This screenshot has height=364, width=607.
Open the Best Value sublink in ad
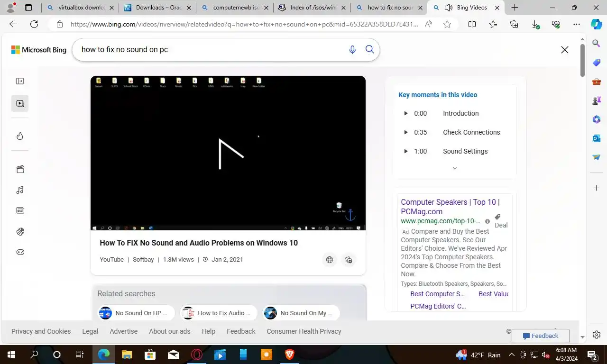493,294
